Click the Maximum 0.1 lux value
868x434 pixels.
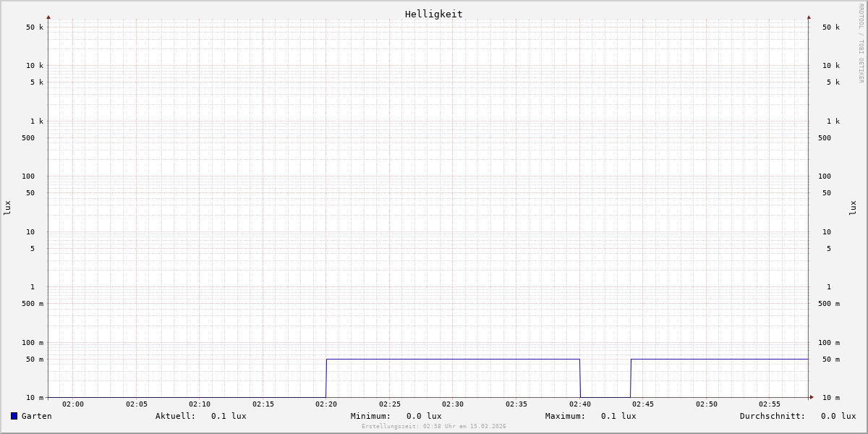click(618, 416)
